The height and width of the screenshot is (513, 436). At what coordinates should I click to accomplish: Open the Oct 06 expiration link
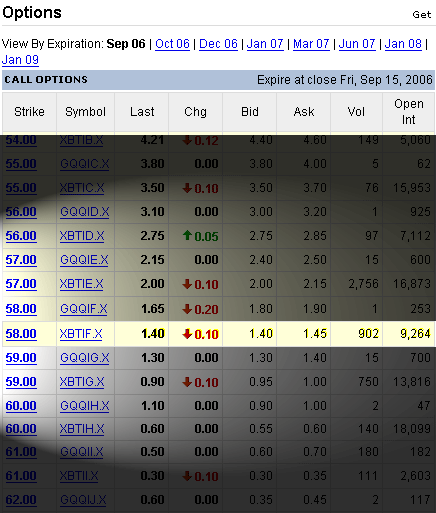(172, 44)
